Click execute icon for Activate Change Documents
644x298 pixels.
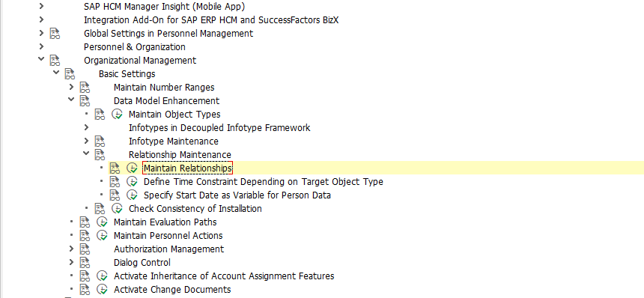102,289
